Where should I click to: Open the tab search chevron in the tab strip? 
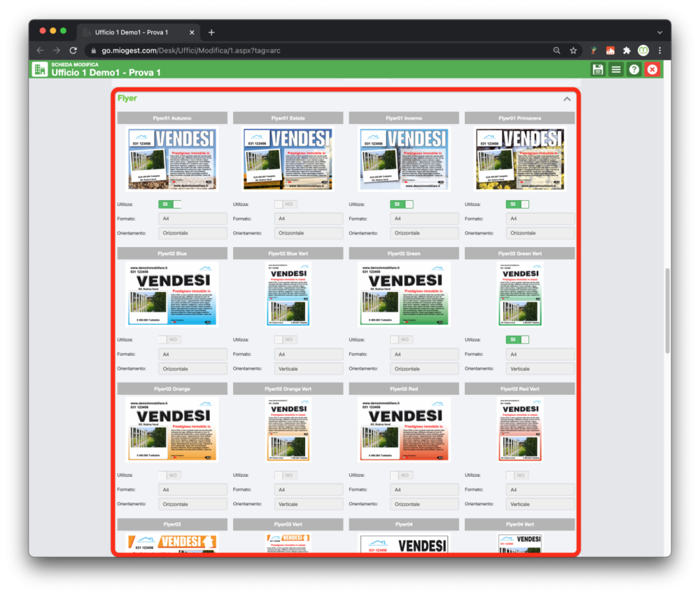tap(659, 32)
